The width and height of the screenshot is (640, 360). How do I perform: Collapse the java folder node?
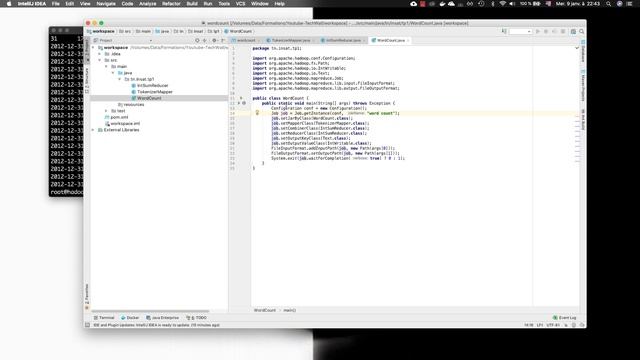113,73
